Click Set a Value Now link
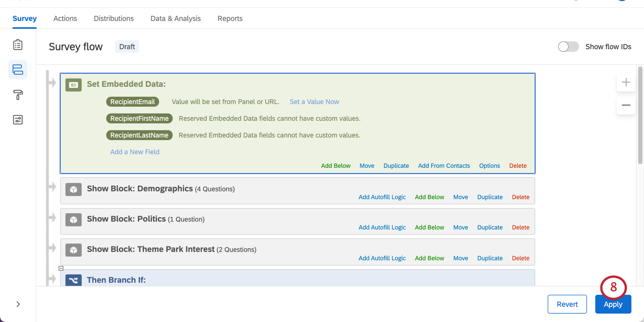Image resolution: width=644 pixels, height=322 pixels. pos(314,102)
